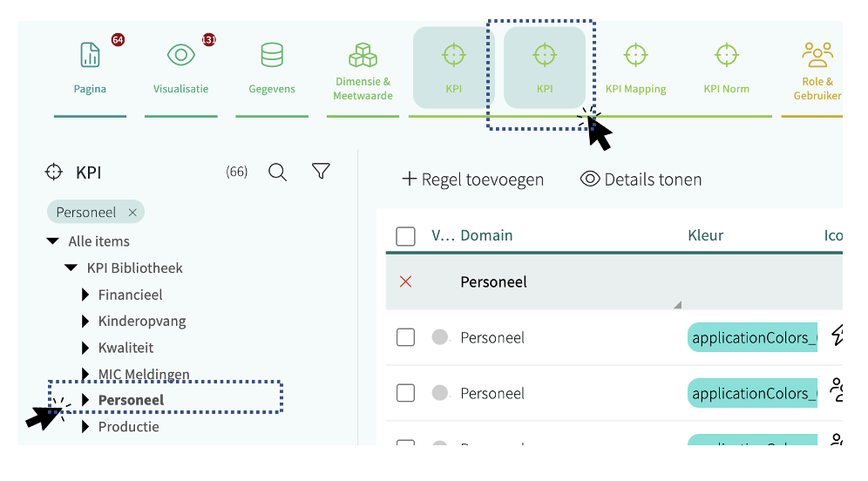Collapse the Alle items tree node
Image resolution: width=868 pixels, height=481 pixels.
(x=52, y=241)
